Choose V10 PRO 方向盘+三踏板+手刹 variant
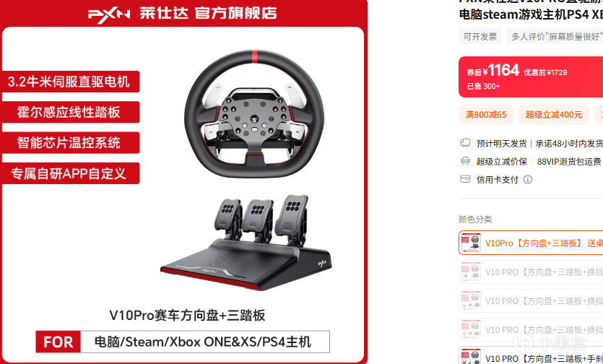Image resolution: width=603 pixels, height=364 pixels. (531, 356)
